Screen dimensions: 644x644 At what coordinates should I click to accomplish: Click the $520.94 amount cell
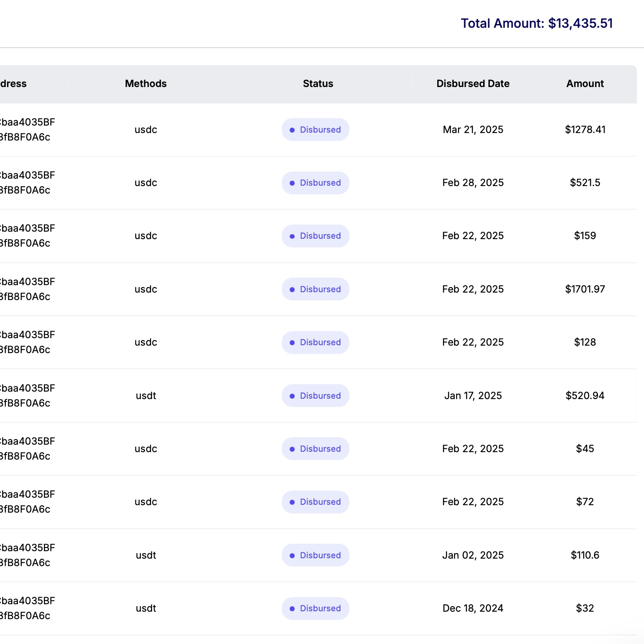pyautogui.click(x=585, y=396)
